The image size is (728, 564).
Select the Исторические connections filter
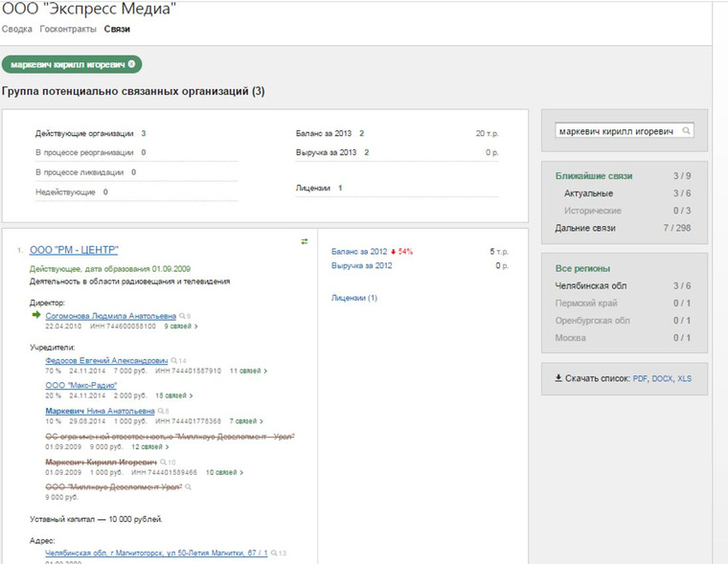[x=592, y=211]
